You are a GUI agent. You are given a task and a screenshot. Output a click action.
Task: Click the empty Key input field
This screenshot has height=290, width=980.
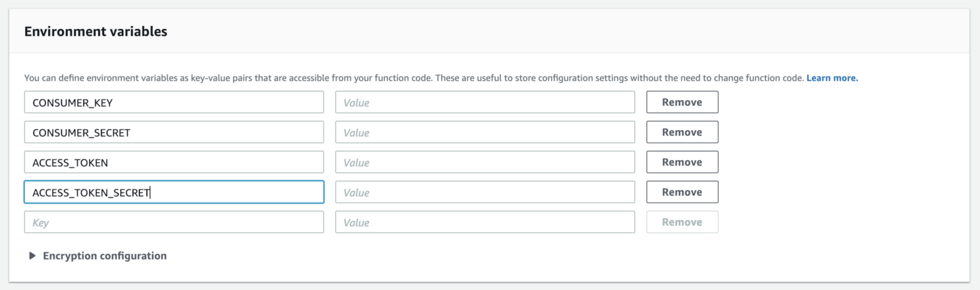coord(174,222)
